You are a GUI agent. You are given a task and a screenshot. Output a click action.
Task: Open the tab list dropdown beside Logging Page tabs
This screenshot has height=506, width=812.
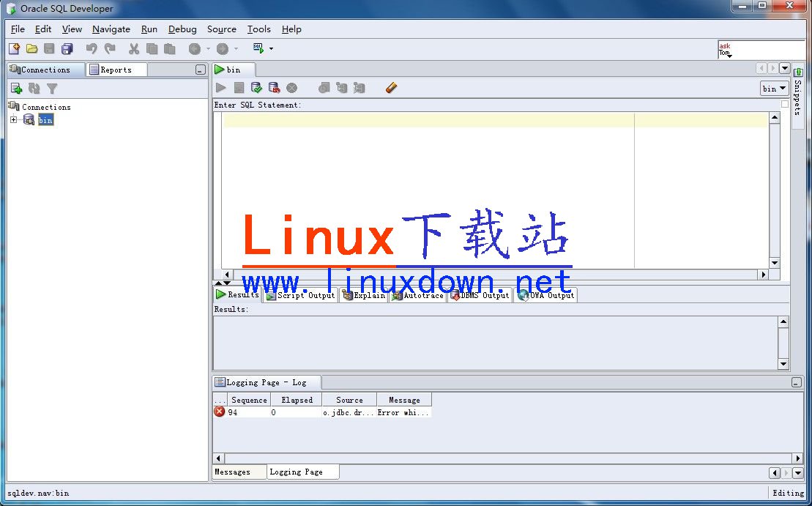(798, 473)
